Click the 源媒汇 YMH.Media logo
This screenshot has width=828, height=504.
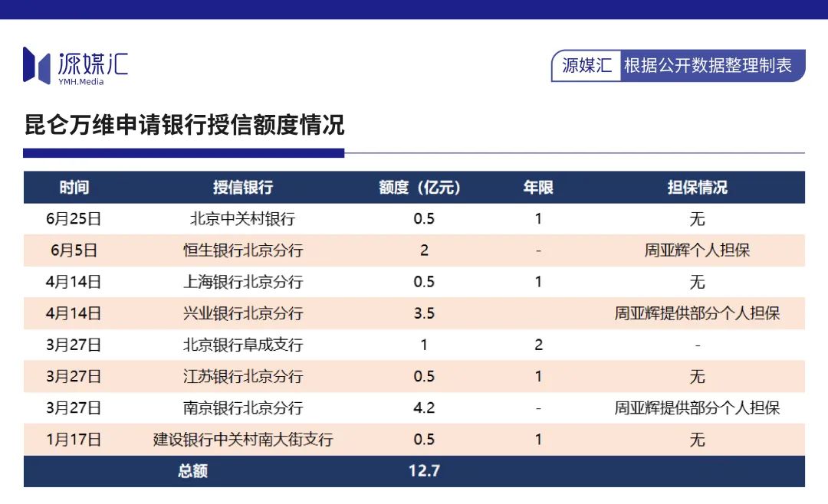(75, 66)
